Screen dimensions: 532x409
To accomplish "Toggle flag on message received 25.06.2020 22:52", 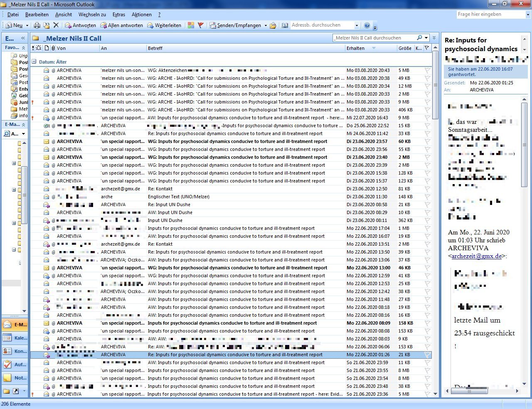I will 427,126.
